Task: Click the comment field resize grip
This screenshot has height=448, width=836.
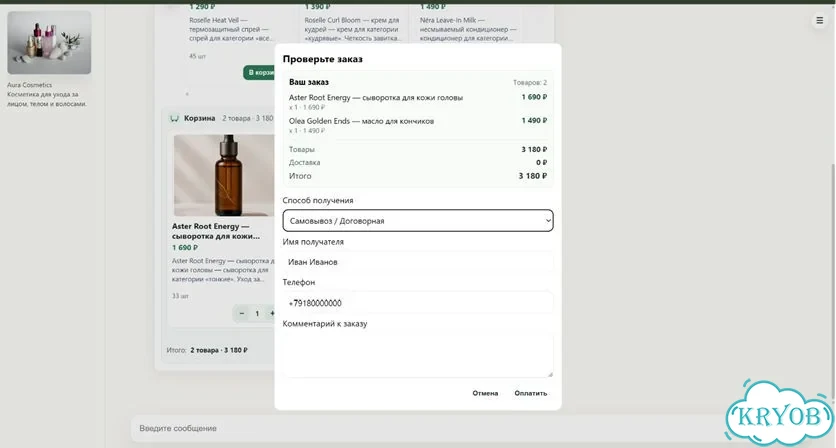Action: (550, 374)
